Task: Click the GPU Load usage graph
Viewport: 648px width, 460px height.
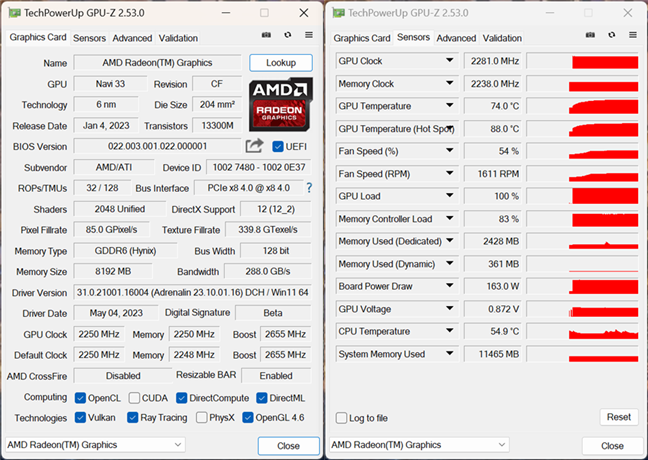Action: [582, 196]
